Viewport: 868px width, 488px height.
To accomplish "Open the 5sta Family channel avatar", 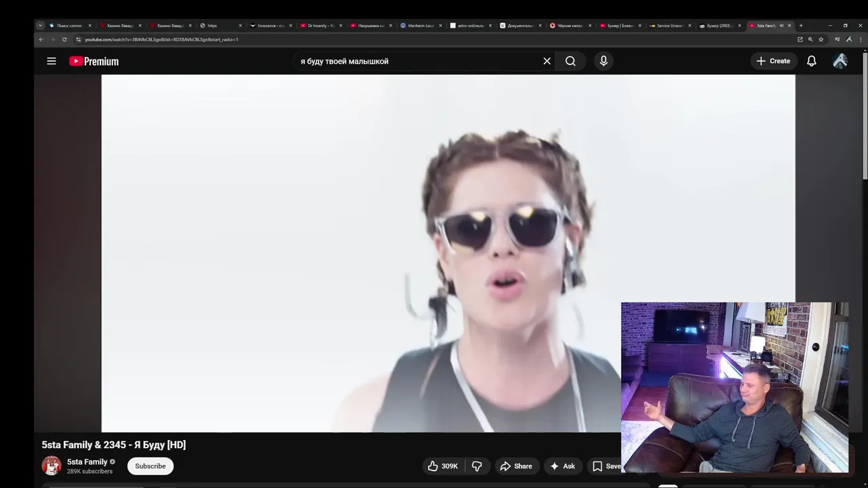I will 52,466.
